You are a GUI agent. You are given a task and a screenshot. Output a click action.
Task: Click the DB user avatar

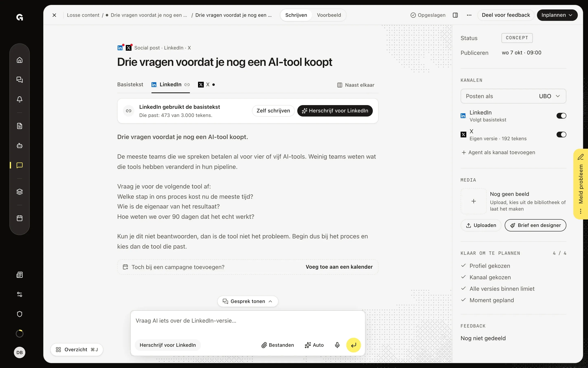(20, 352)
